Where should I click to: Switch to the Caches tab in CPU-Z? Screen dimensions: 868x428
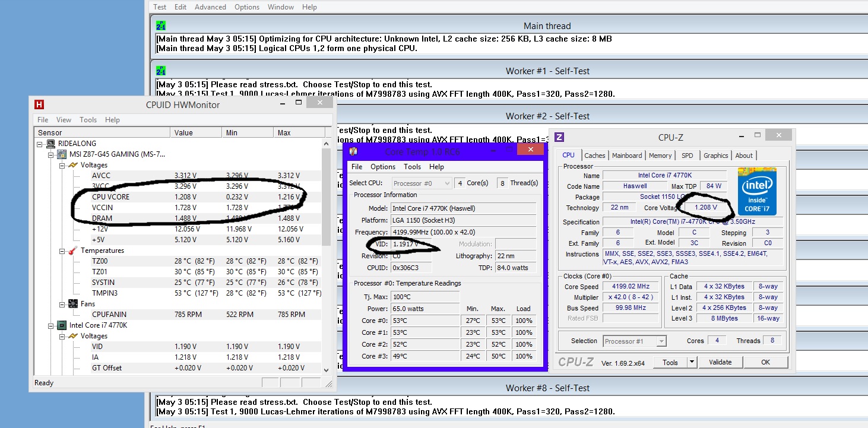click(x=594, y=156)
